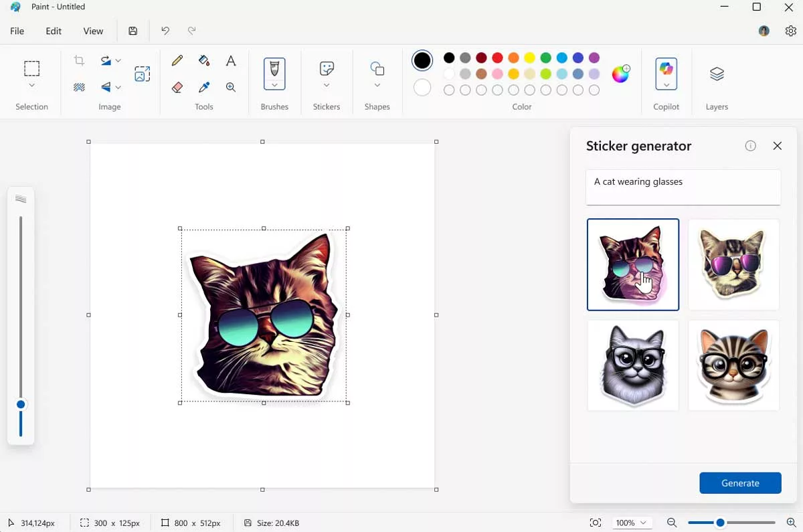Select the Fill bucket tool

coord(204,61)
